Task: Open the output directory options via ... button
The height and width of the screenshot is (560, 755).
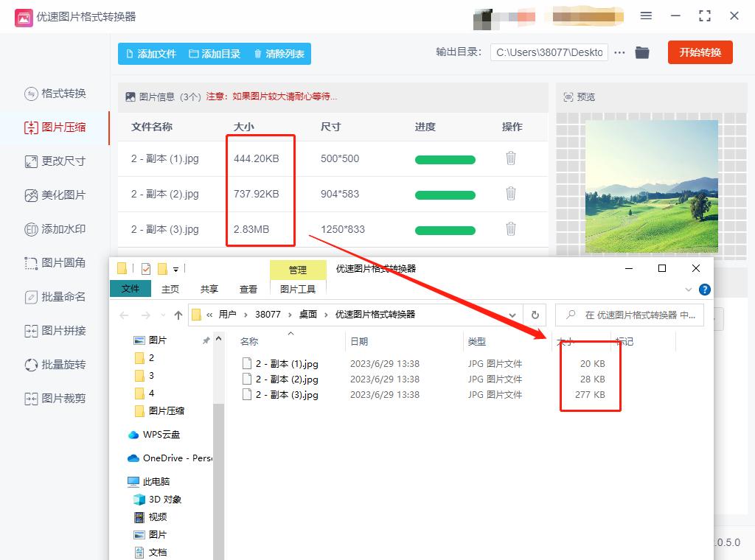Action: [x=619, y=52]
